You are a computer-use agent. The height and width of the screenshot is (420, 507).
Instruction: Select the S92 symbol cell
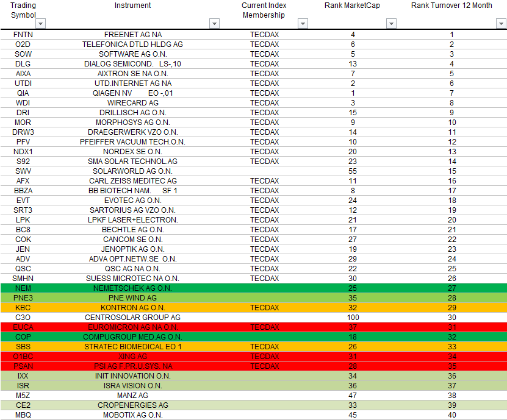tap(23, 161)
